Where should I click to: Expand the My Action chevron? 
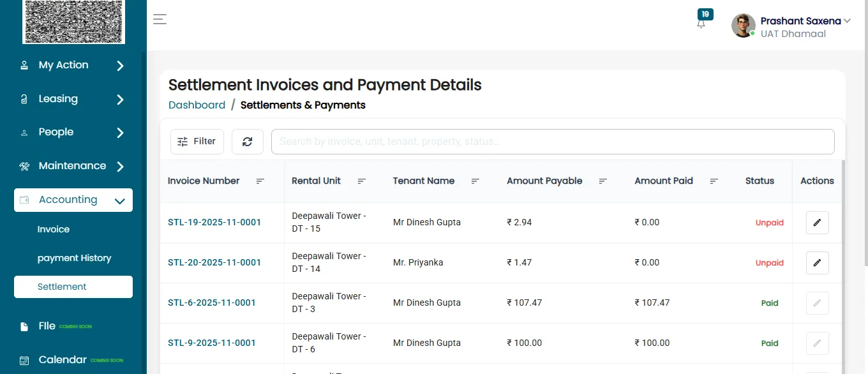120,66
